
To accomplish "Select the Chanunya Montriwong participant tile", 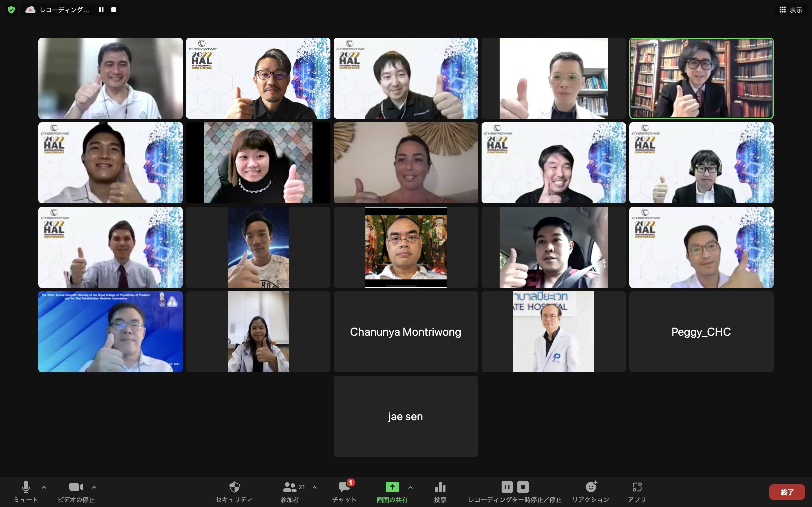I will coord(406,332).
